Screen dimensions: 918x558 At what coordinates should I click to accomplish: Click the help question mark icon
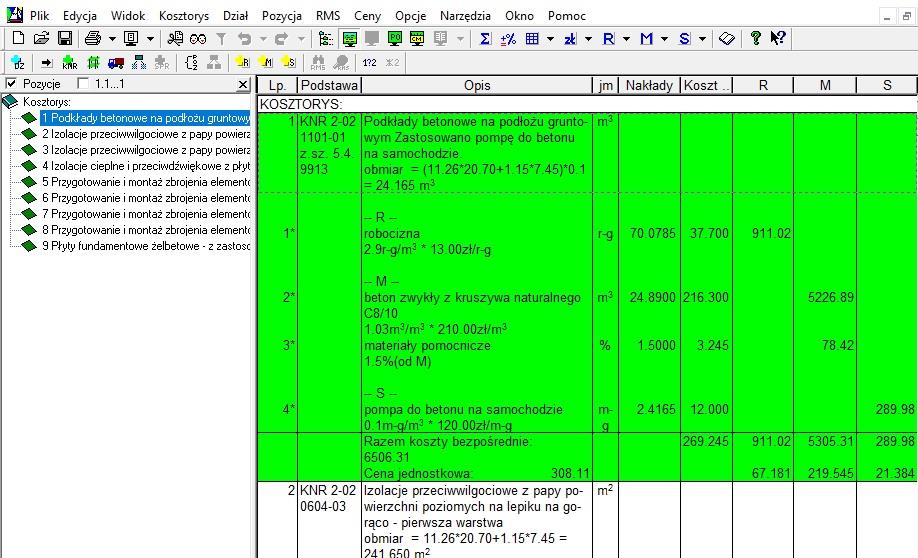tap(756, 38)
